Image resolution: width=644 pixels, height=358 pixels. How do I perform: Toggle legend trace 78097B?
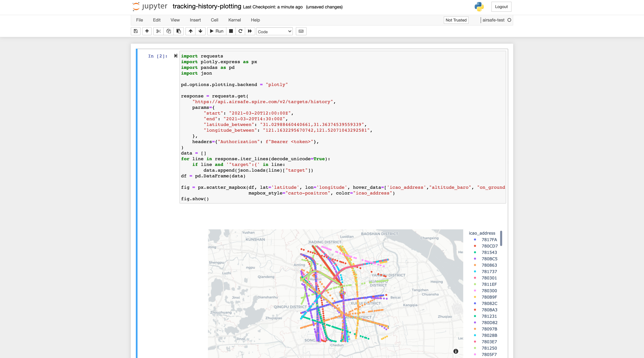coord(486,329)
